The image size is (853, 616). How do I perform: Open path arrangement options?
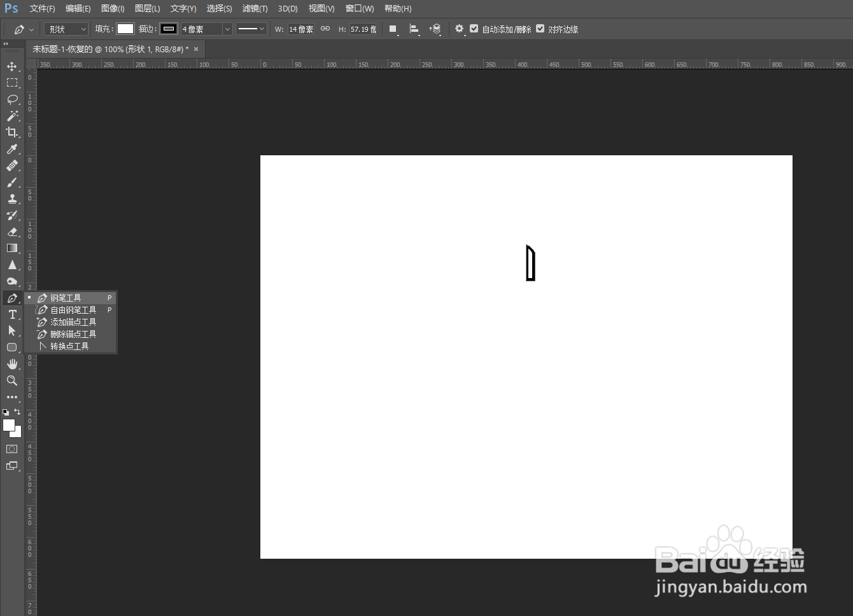pos(435,29)
